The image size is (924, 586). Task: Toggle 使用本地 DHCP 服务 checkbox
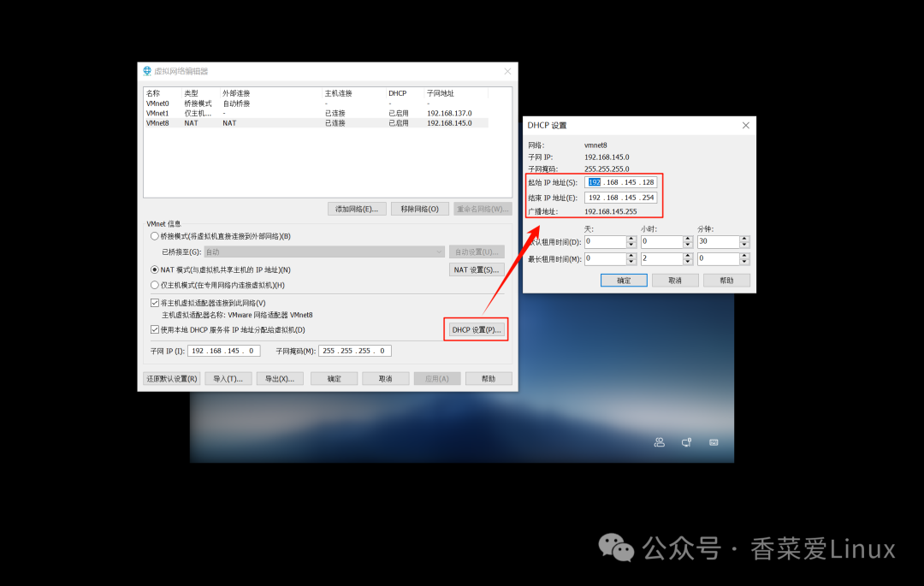[154, 330]
